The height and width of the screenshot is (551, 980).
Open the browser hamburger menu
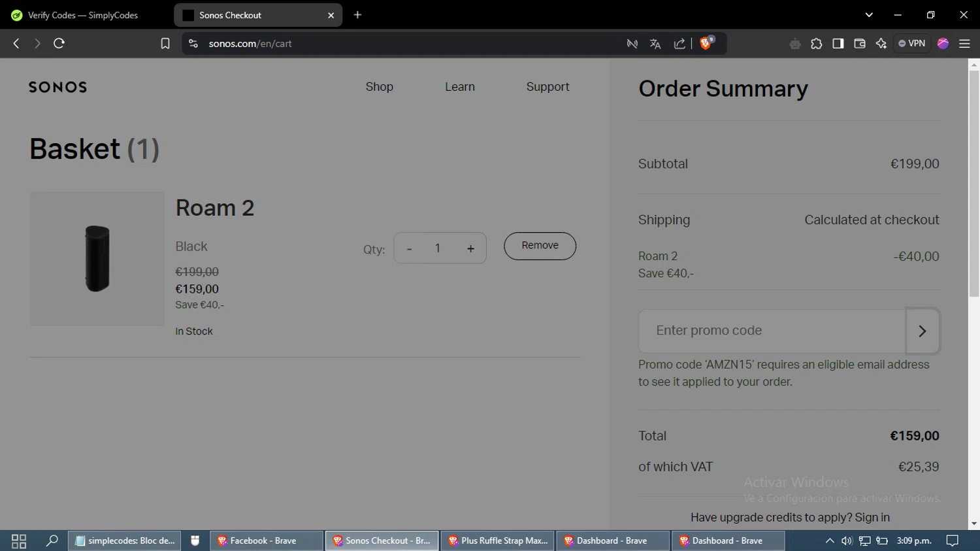pyautogui.click(x=964, y=44)
